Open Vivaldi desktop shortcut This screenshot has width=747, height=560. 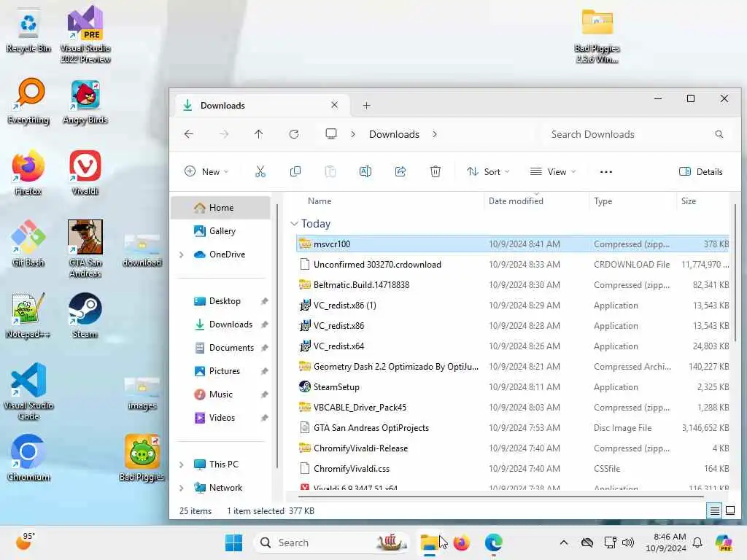pyautogui.click(x=85, y=172)
